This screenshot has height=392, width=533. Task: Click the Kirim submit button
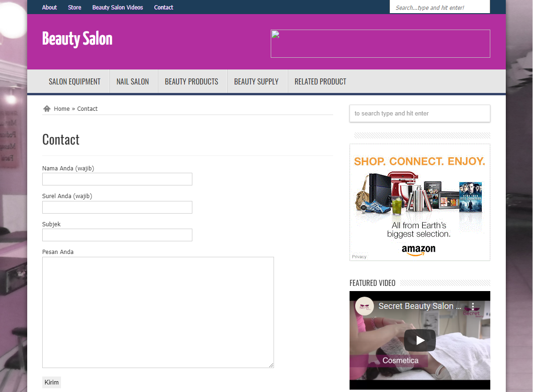(x=52, y=382)
